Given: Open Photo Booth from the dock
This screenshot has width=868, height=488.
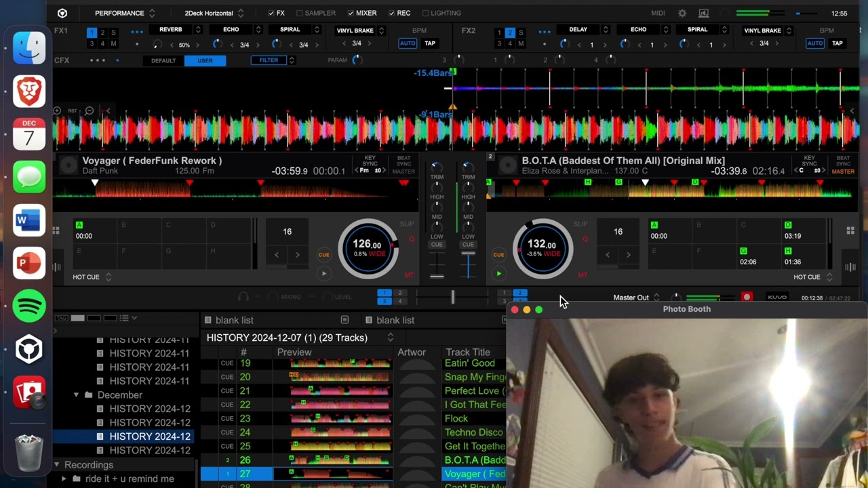Looking at the screenshot, I should (x=29, y=392).
